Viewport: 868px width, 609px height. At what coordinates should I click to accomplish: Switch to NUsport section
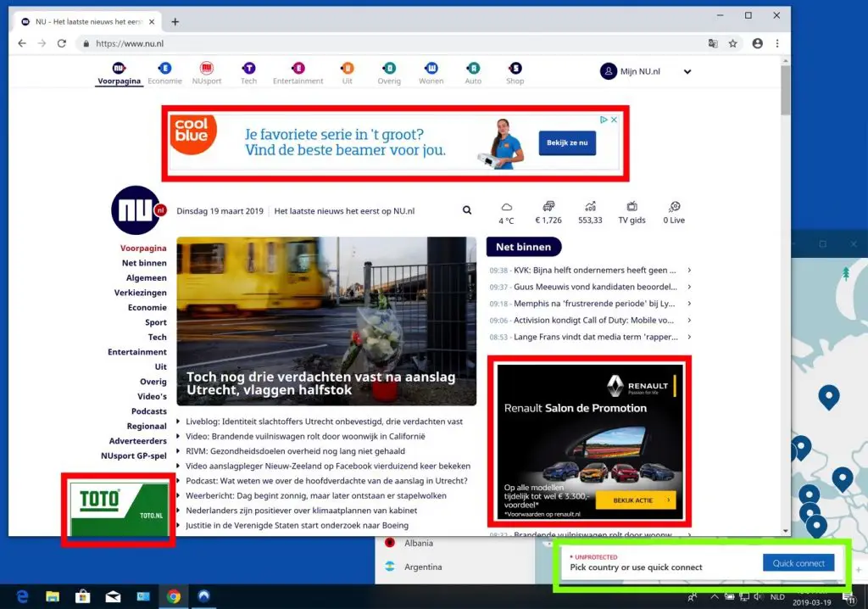tap(207, 74)
